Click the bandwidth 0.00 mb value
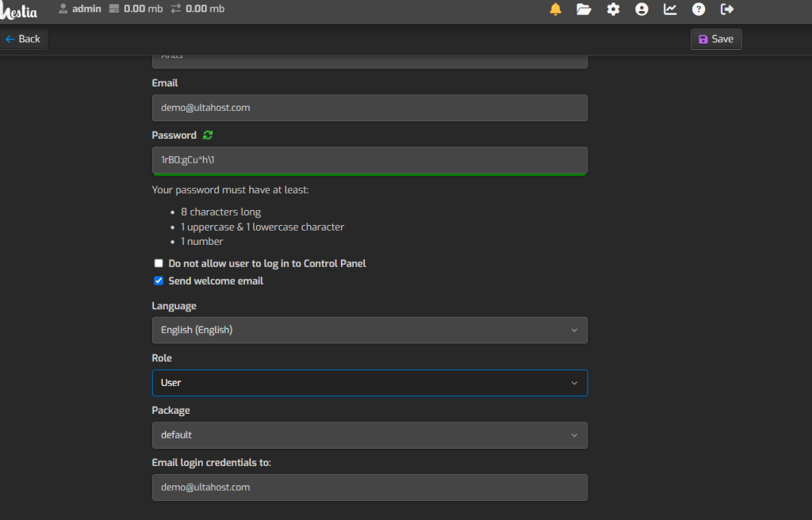This screenshot has width=812, height=520. click(x=205, y=9)
